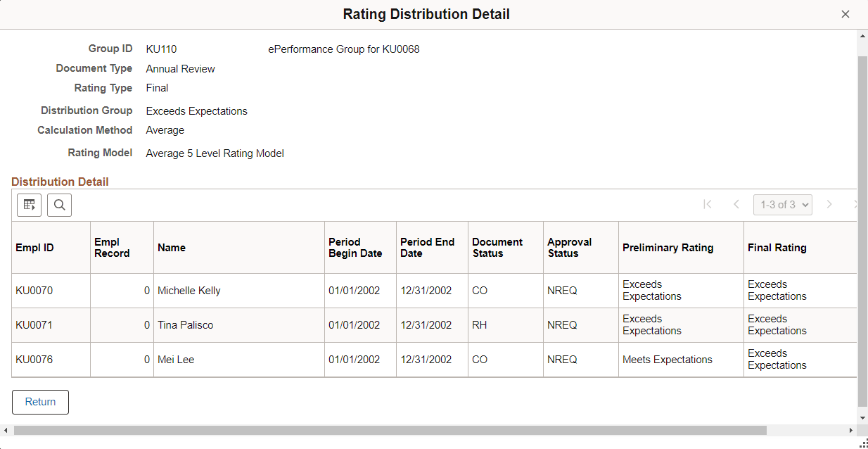This screenshot has width=868, height=449.
Task: Close the Rating Distribution Detail dialog
Action: pos(845,13)
